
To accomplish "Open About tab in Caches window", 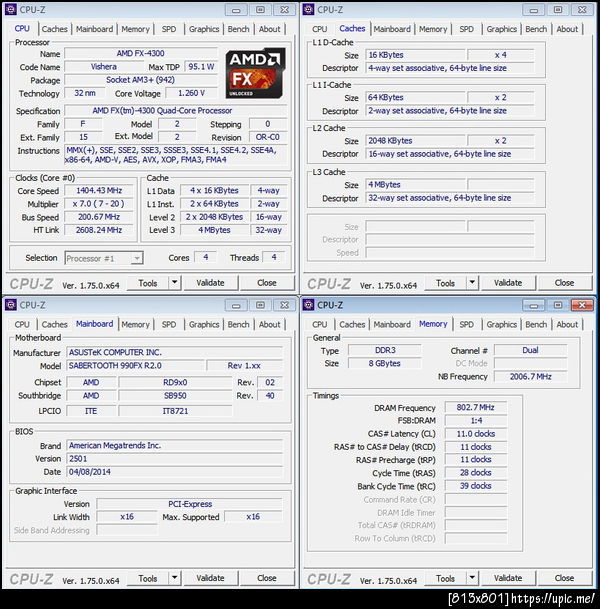I will (567, 29).
